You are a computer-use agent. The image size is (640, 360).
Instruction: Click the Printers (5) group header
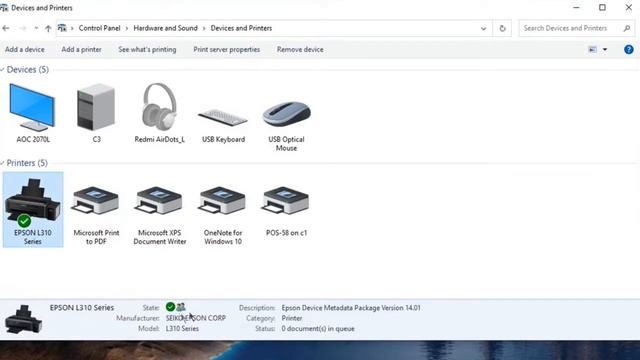coord(27,163)
